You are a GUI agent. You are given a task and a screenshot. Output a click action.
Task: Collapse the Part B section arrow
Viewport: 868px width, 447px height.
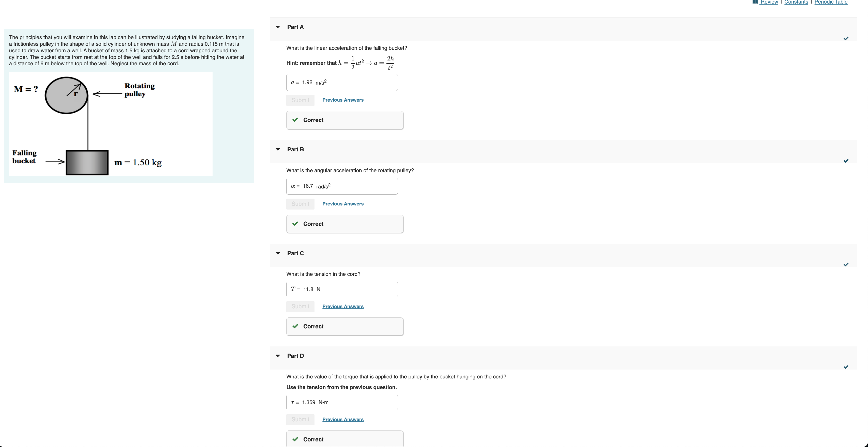(x=278, y=149)
